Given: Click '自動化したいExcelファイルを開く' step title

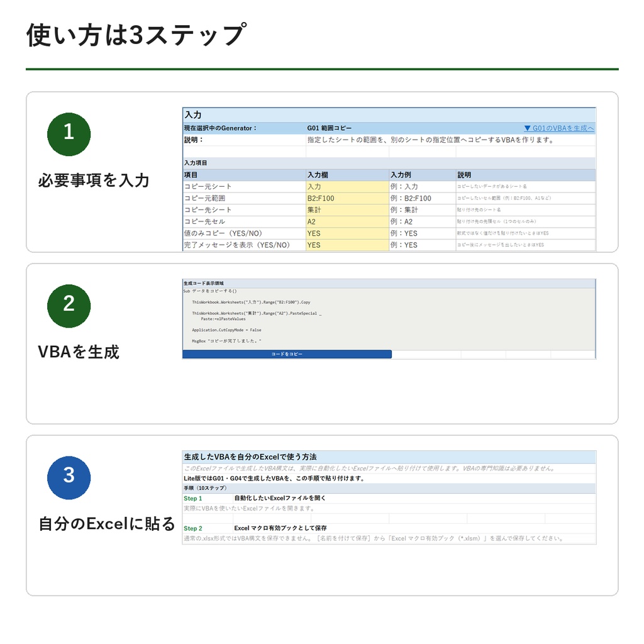Looking at the screenshot, I should coord(280,498).
